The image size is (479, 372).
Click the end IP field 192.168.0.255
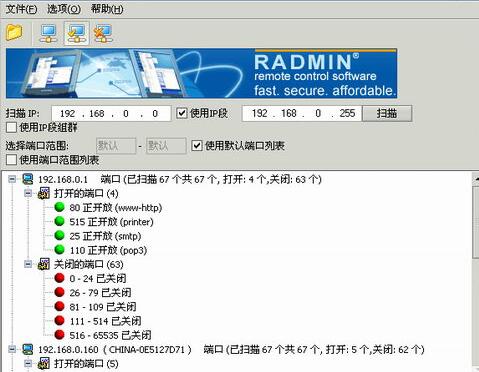click(x=302, y=113)
